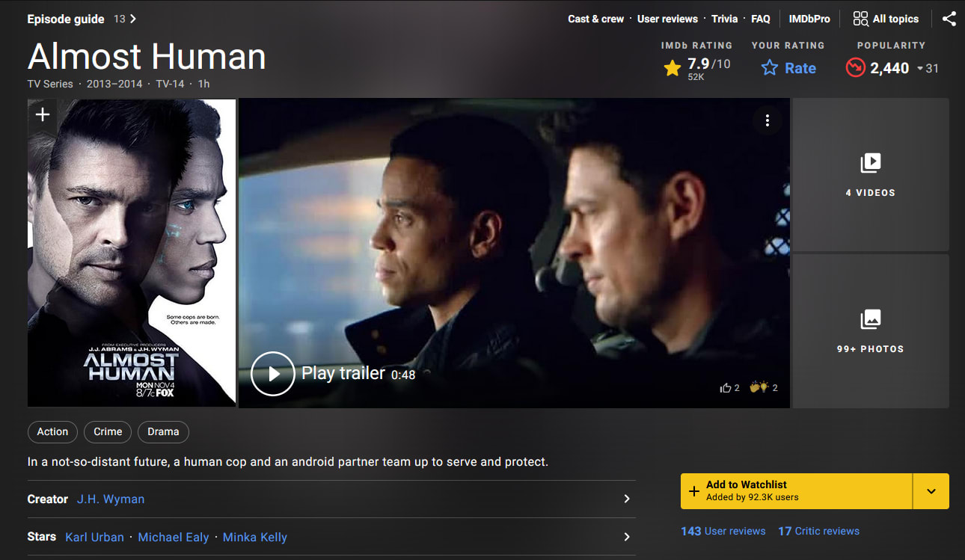Open All topics menu
This screenshot has height=560, width=965.
coord(886,19)
